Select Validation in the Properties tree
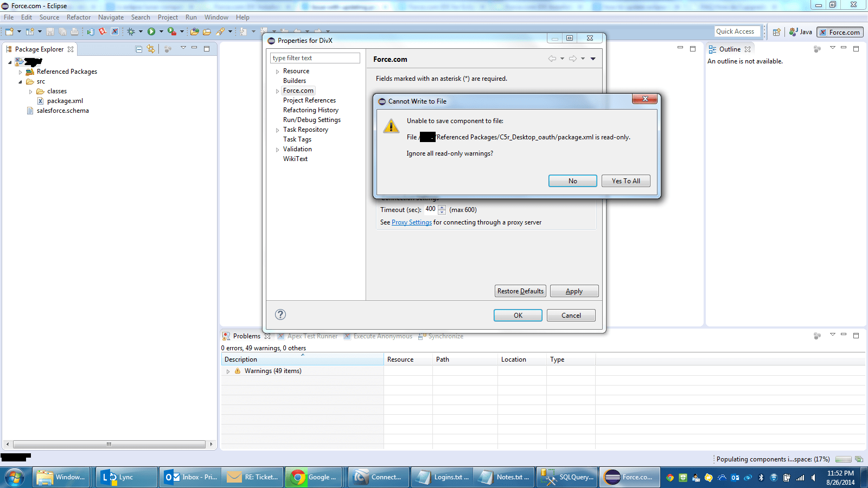 tap(297, 149)
